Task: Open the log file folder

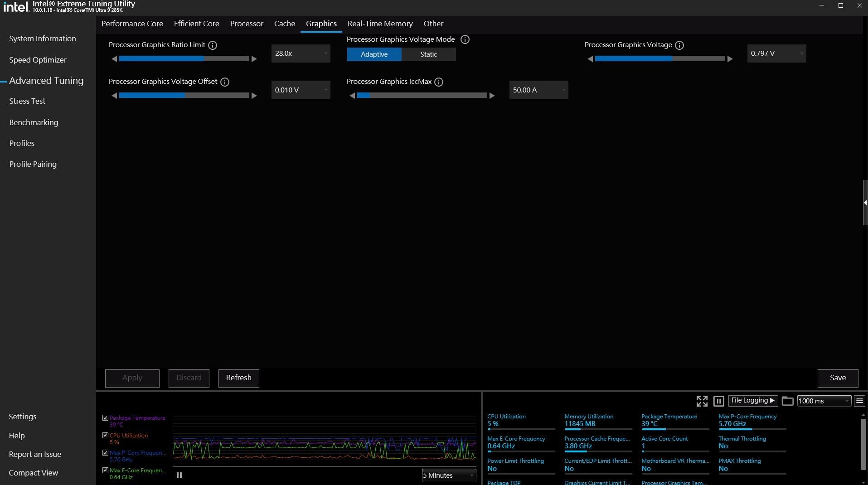Action: [787, 401]
